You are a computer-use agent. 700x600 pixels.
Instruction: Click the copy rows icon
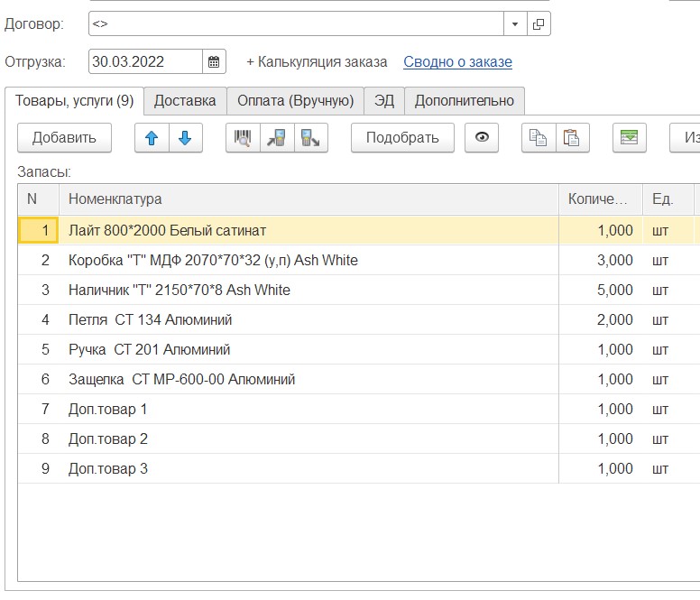[x=539, y=138]
